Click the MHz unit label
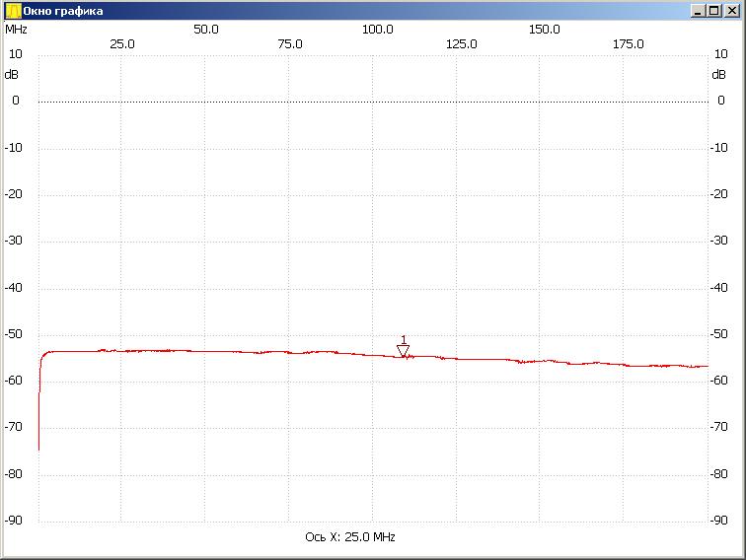 [16, 30]
